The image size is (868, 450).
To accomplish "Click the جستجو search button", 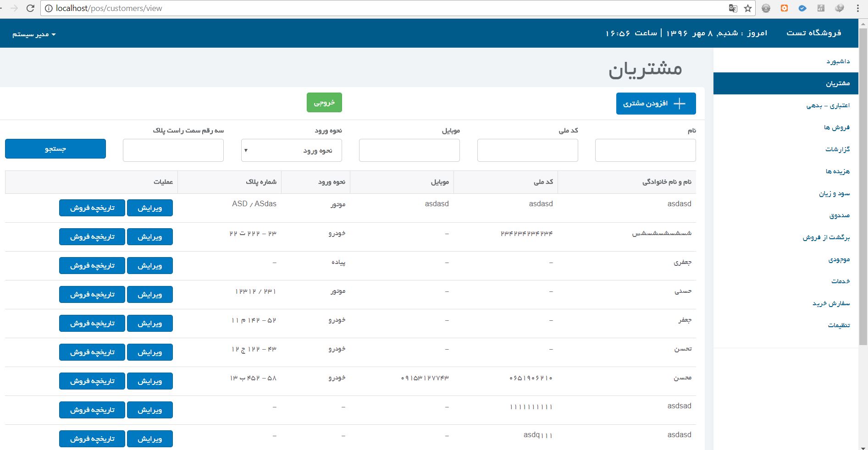I will pos(55,149).
